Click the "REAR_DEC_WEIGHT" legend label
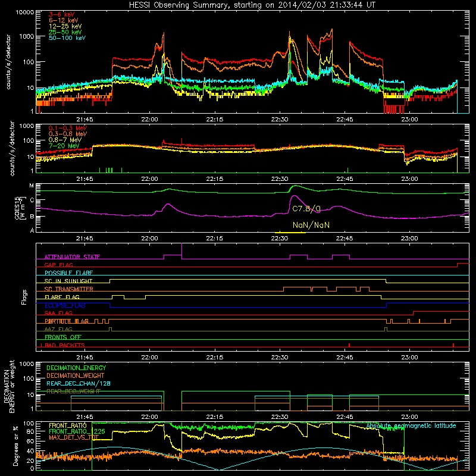The image size is (476, 476). pyautogui.click(x=73, y=392)
